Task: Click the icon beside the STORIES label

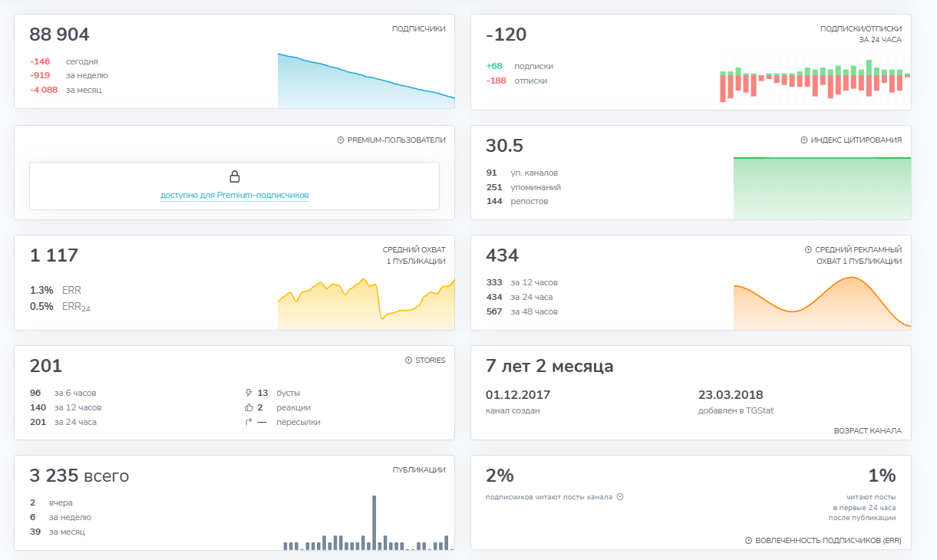Action: pos(408,361)
